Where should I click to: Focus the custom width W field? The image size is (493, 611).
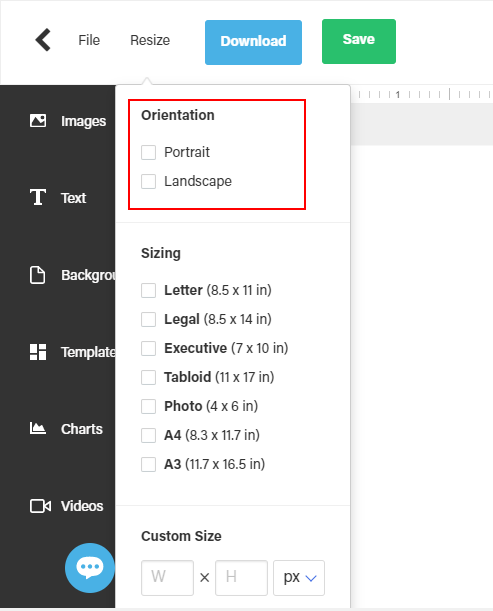168,578
